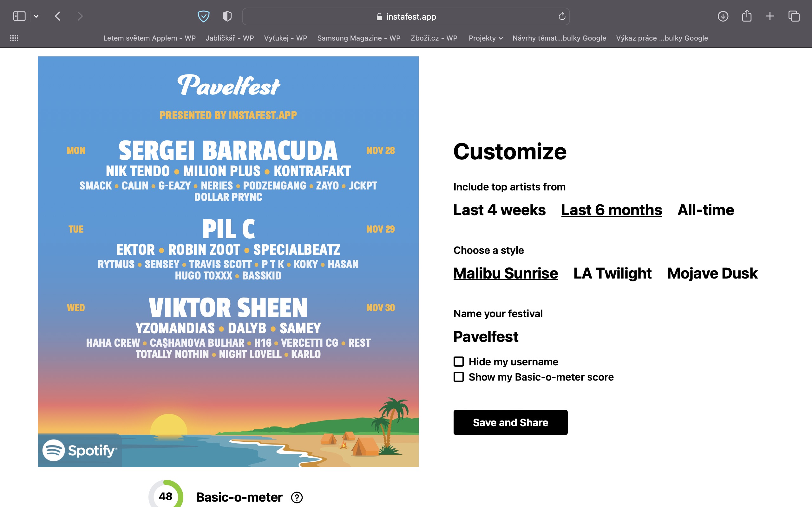The width and height of the screenshot is (812, 507).
Task: Open the Jablíčkář - WP bookmark
Action: (x=230, y=38)
